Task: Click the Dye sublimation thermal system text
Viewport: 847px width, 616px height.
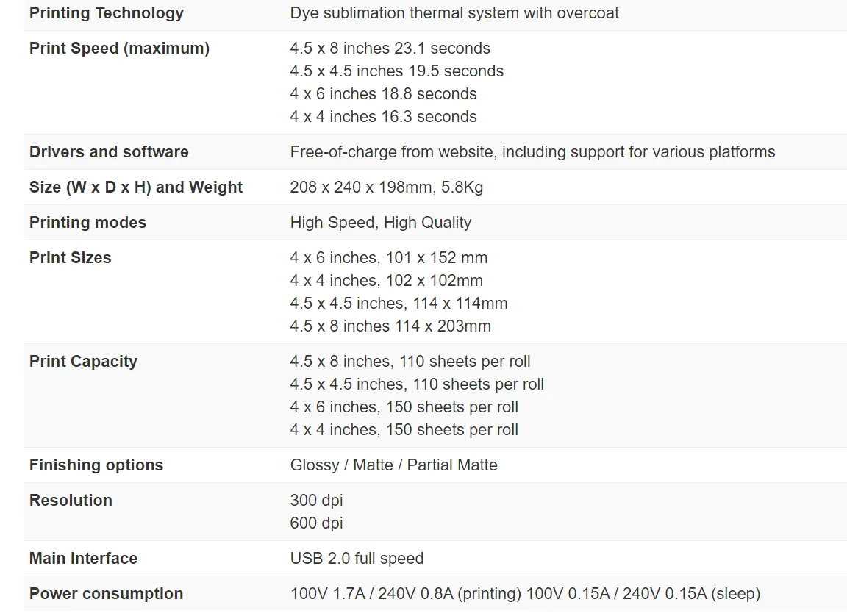Action: tap(454, 13)
